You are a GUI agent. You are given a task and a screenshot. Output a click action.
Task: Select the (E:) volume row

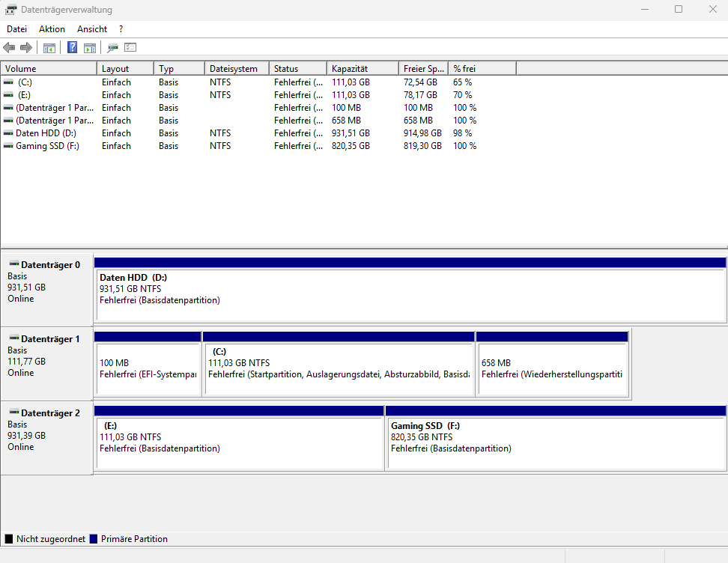click(x=258, y=94)
